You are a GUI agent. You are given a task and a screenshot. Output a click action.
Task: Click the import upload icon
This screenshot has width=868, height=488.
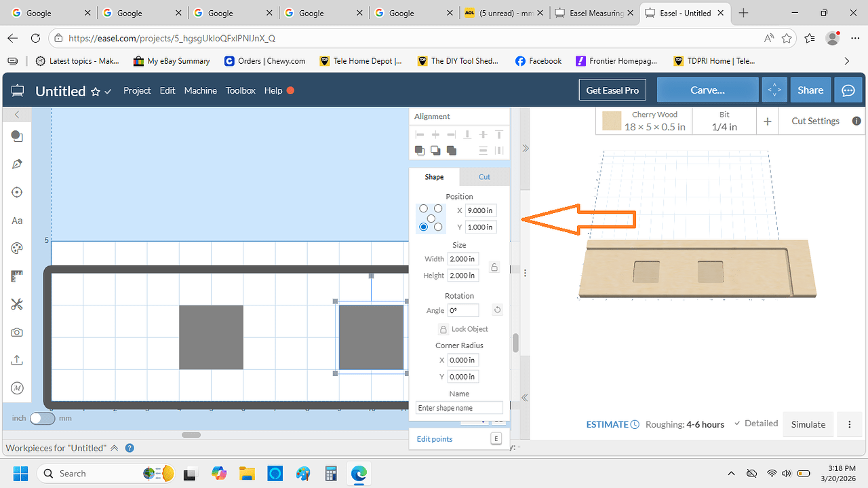(17, 360)
